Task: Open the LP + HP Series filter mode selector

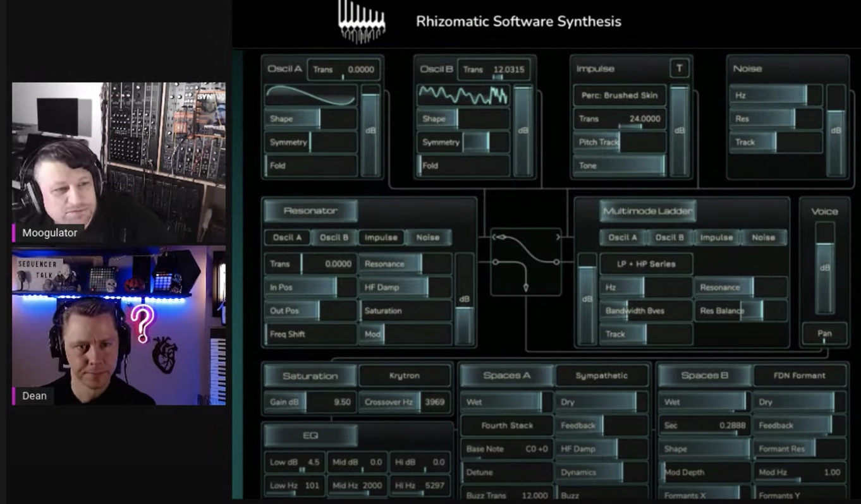Action: 646,264
